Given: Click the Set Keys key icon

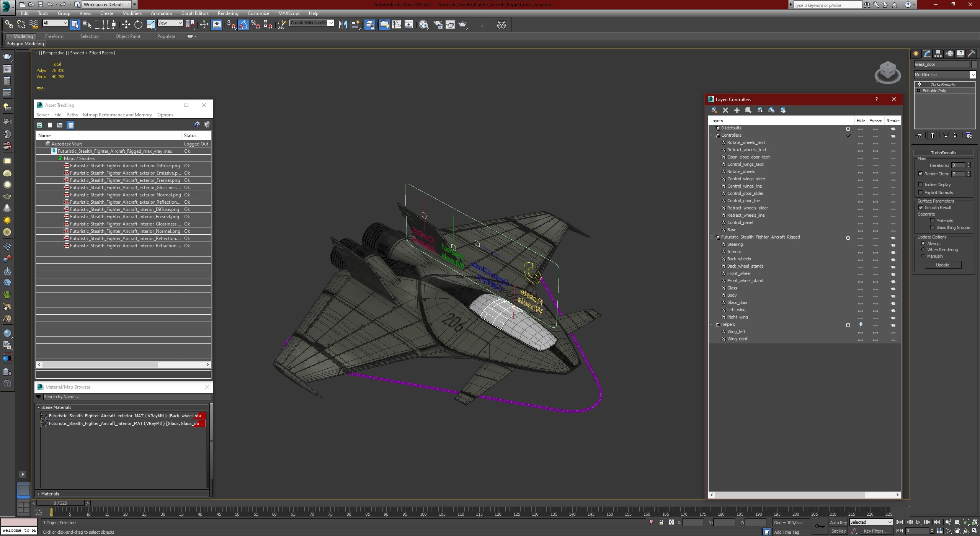Looking at the screenshot, I should [x=820, y=526].
